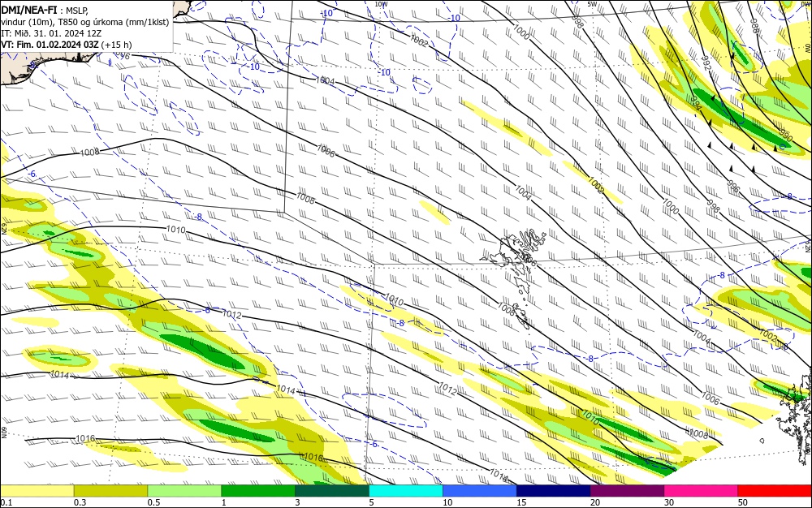
Task: Click the 'IT: Mið. 31. 01. 2024 12Z' line
Action: [51, 32]
